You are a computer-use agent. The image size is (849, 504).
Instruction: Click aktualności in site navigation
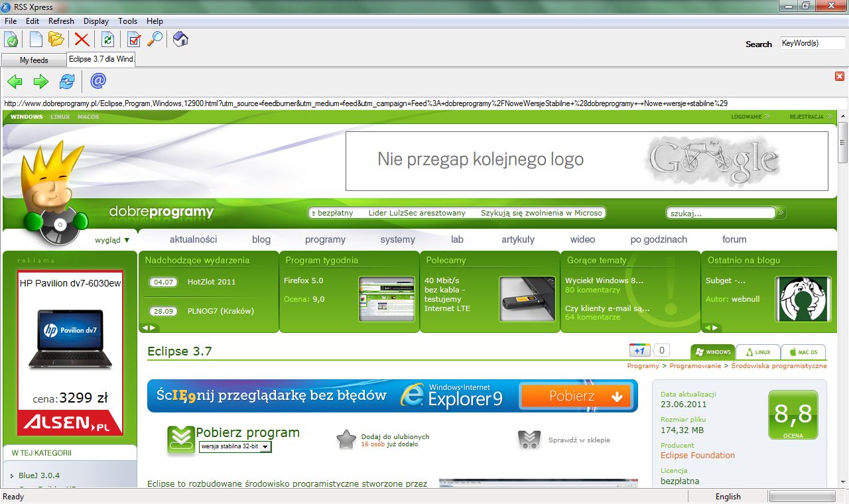click(193, 239)
